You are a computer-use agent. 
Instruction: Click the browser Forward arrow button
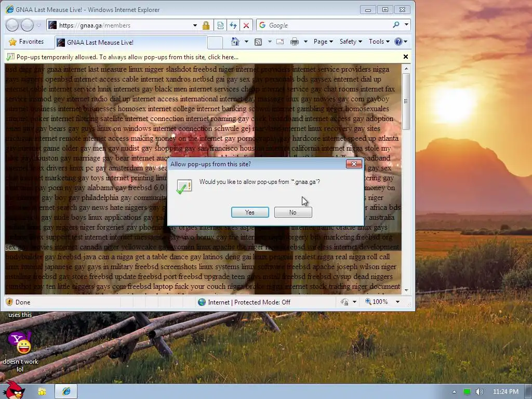pos(27,25)
